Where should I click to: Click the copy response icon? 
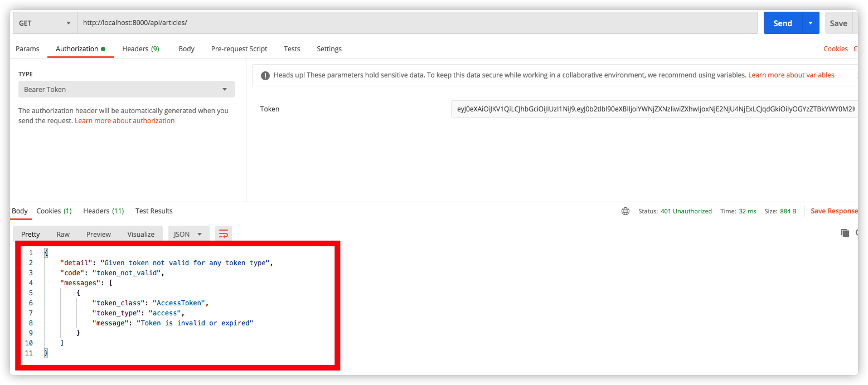point(845,233)
